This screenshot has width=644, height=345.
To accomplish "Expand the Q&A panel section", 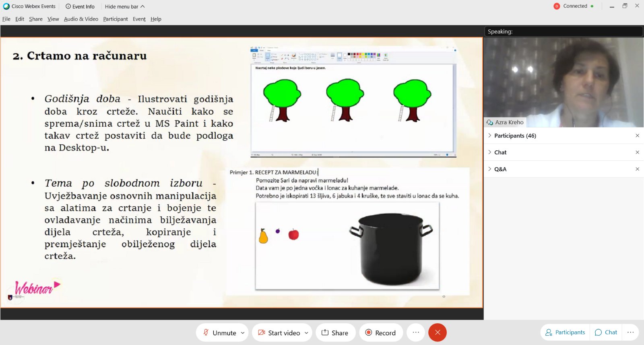I will pyautogui.click(x=500, y=169).
